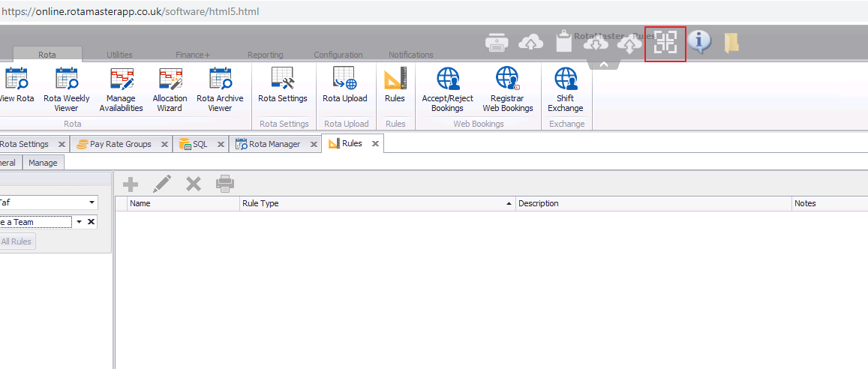Viewport: 868px width, 369px height.
Task: Open the Rota Weekly Viewer
Action: (66, 89)
